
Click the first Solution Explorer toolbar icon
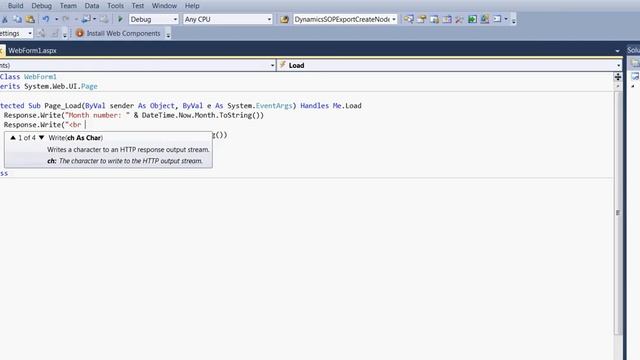pyautogui.click(x=635, y=64)
